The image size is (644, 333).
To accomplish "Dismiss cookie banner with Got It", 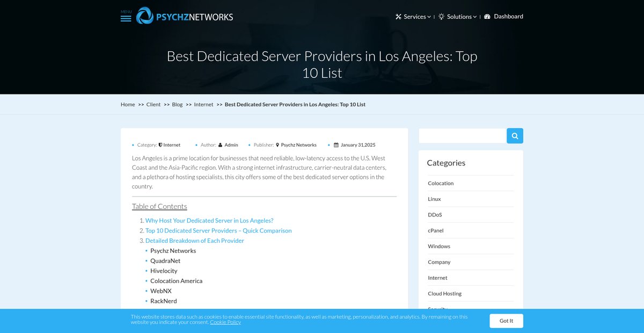I will click(506, 321).
